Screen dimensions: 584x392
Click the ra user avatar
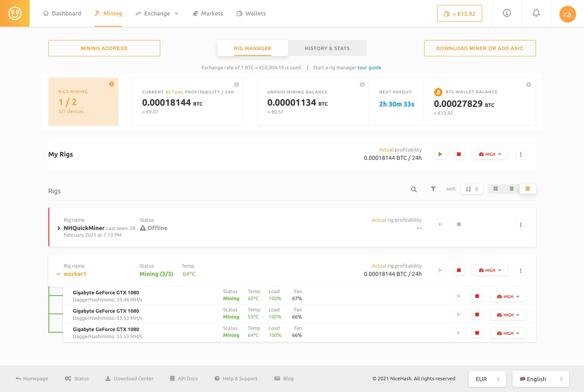[x=568, y=14]
